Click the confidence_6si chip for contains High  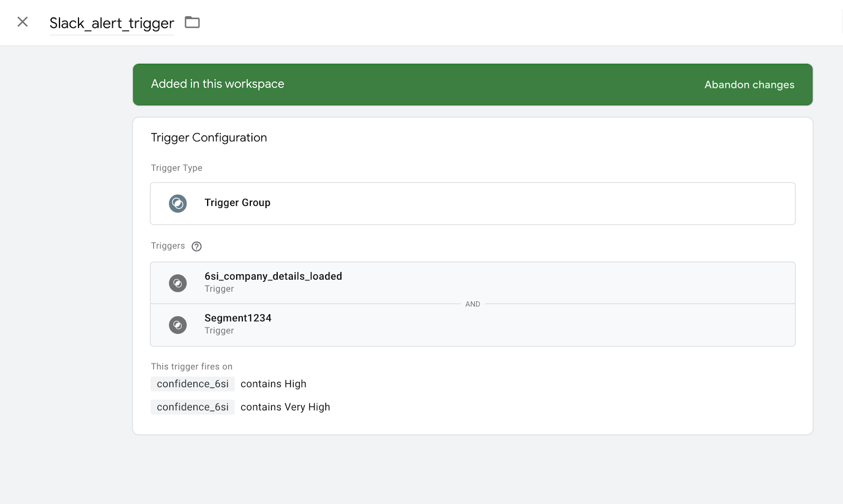click(x=193, y=384)
